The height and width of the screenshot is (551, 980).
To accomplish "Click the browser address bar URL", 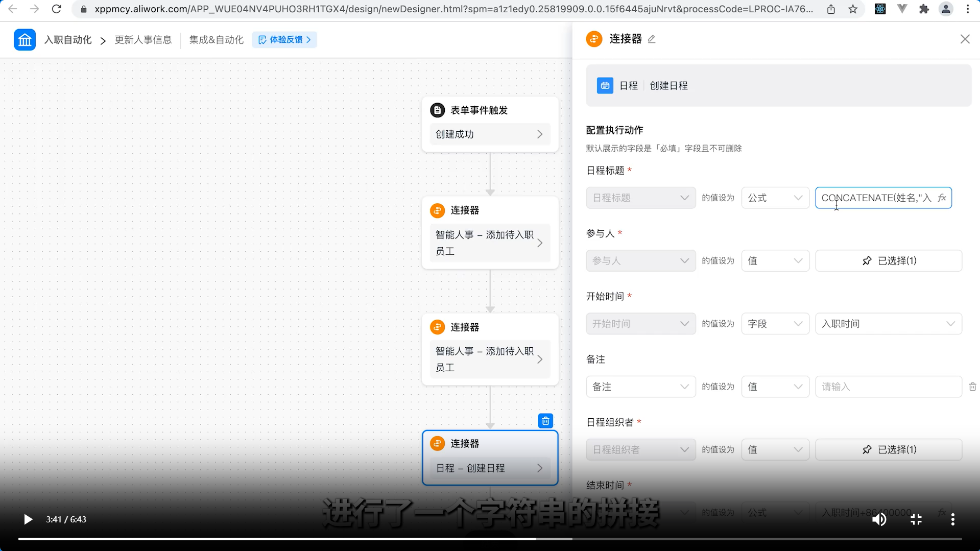I will point(453,9).
